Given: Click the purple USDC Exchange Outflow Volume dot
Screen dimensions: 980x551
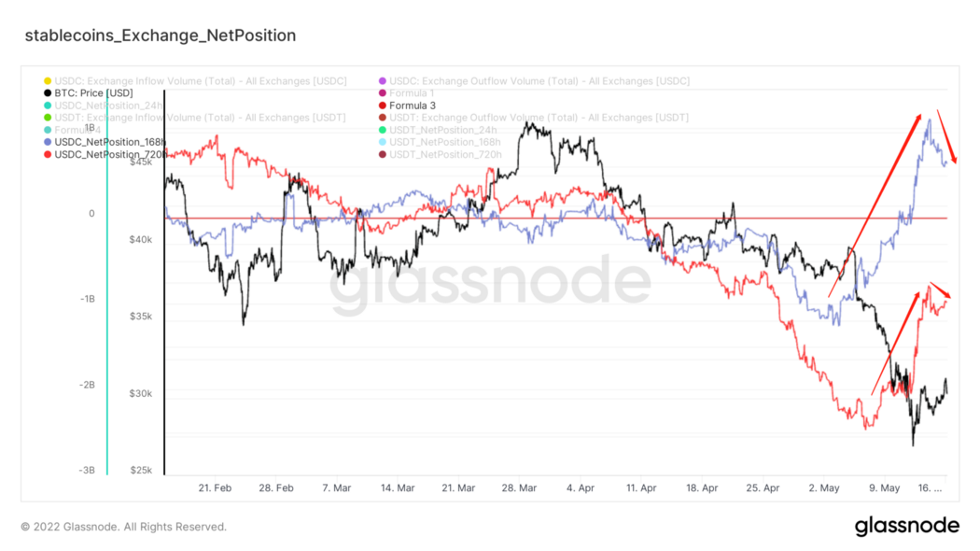Looking at the screenshot, I should click(x=383, y=81).
